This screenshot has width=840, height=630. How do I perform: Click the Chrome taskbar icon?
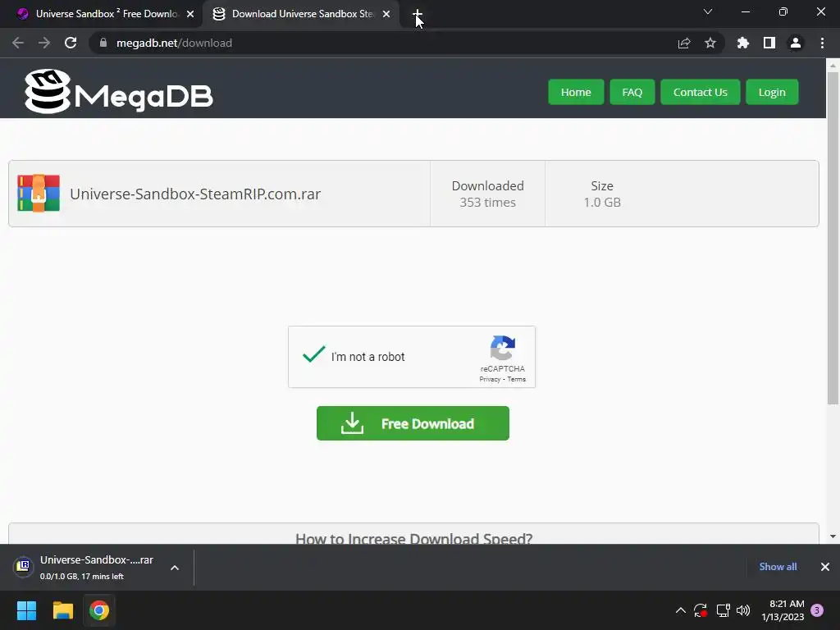coord(99,610)
